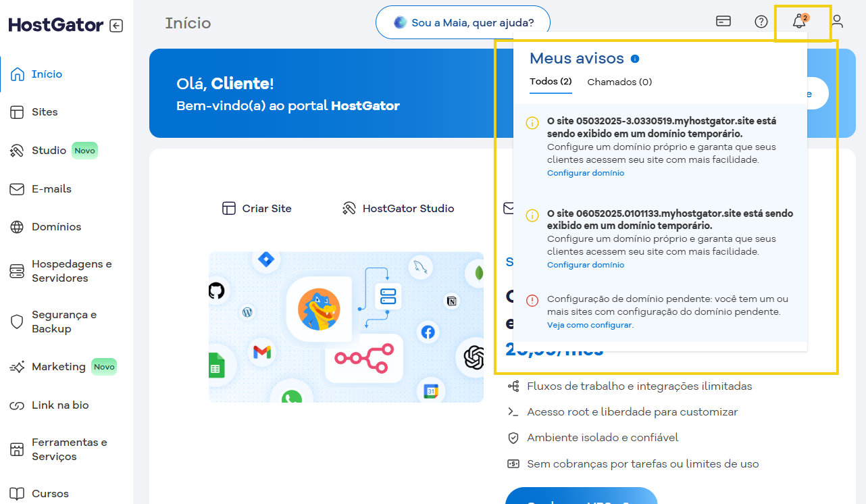866x504 pixels.
Task: Open Configurar domínio link for 05032025 site
Action: [586, 173]
